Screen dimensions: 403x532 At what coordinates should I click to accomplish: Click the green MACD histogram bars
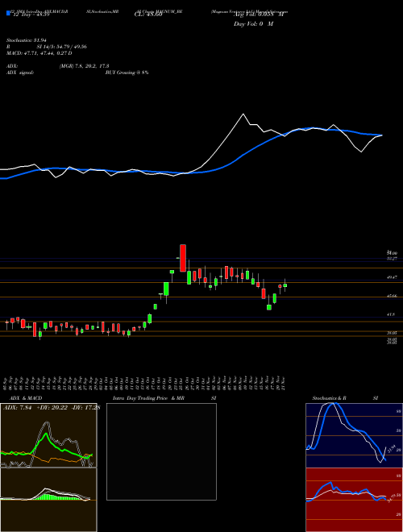[x=58, y=497]
